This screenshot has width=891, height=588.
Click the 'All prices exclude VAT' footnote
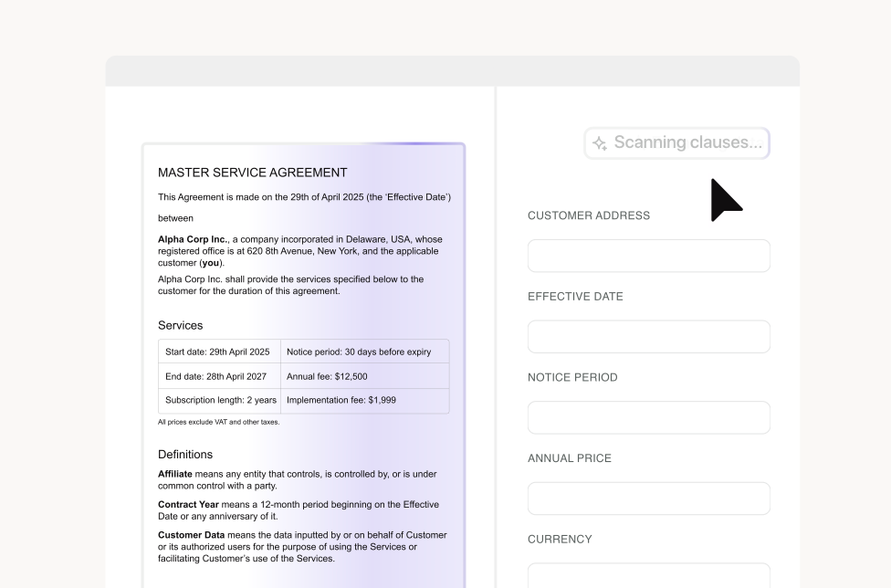click(219, 422)
